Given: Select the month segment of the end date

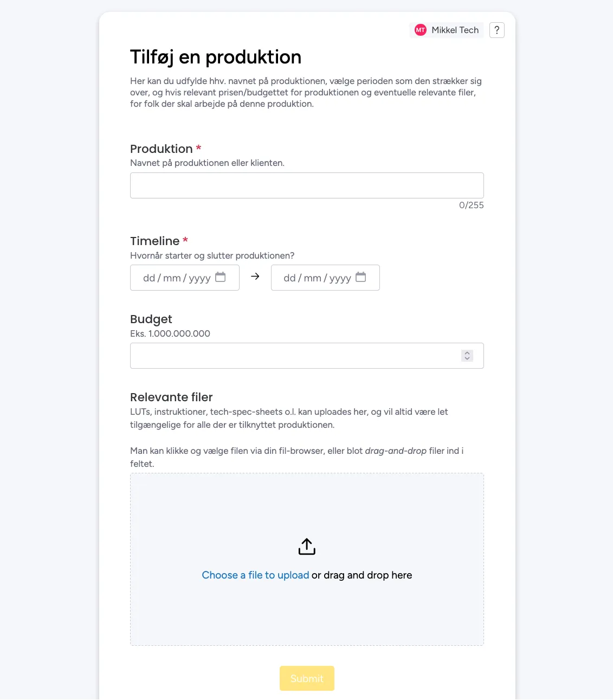Looking at the screenshot, I should pyautogui.click(x=313, y=278).
